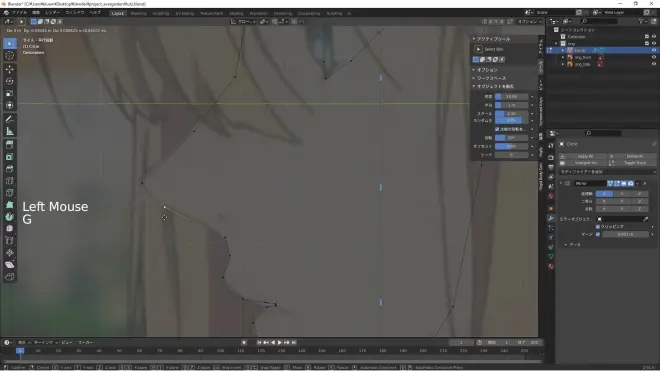This screenshot has width=660, height=371.
Task: Switch to the Layout workspace tab
Action: pos(117,13)
